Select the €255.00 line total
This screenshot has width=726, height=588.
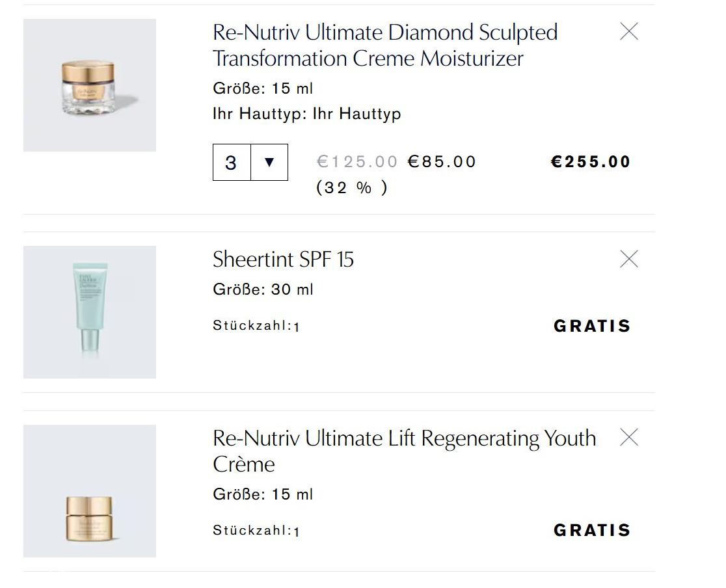591,161
